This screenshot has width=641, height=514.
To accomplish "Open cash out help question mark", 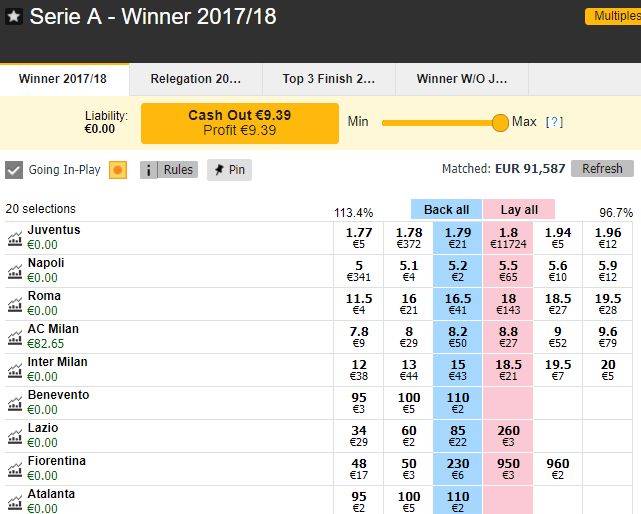I will (x=554, y=122).
